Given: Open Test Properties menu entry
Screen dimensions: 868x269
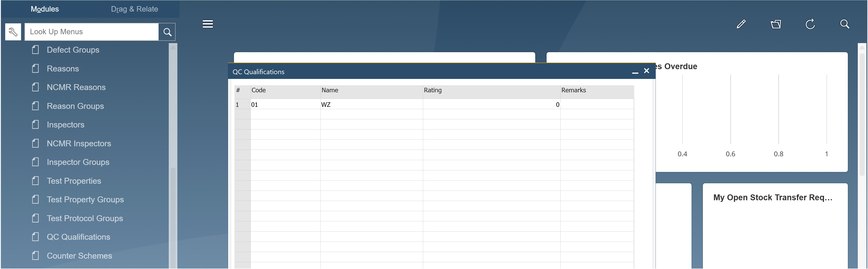Looking at the screenshot, I should tap(74, 181).
